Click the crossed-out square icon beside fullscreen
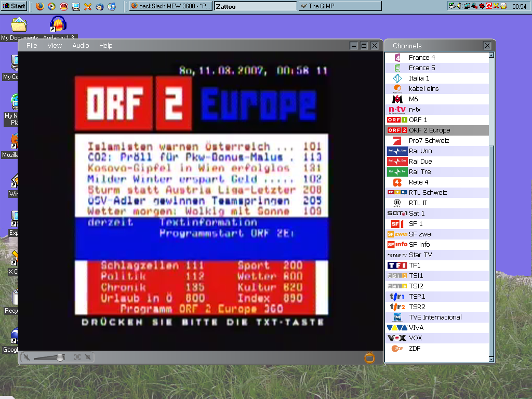 pos(88,357)
